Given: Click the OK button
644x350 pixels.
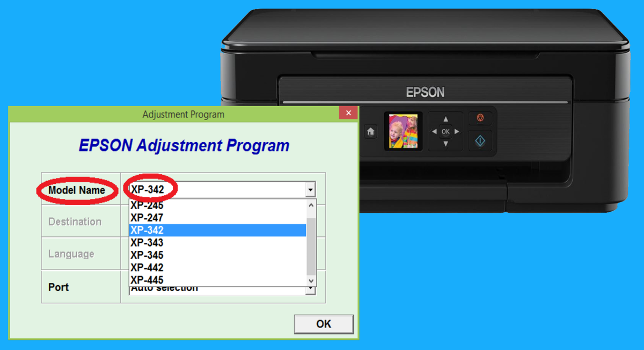Looking at the screenshot, I should (x=324, y=324).
